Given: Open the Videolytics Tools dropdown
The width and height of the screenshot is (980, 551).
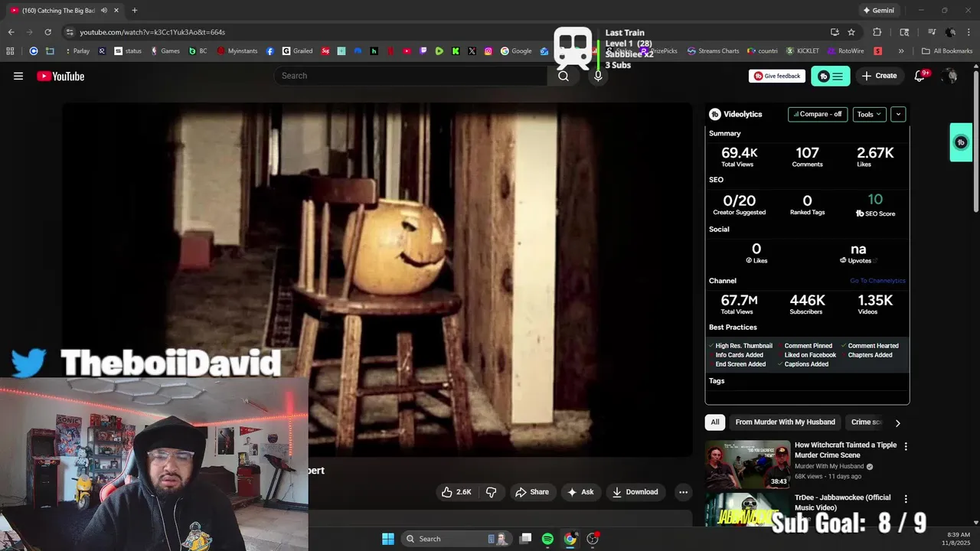Looking at the screenshot, I should 869,114.
